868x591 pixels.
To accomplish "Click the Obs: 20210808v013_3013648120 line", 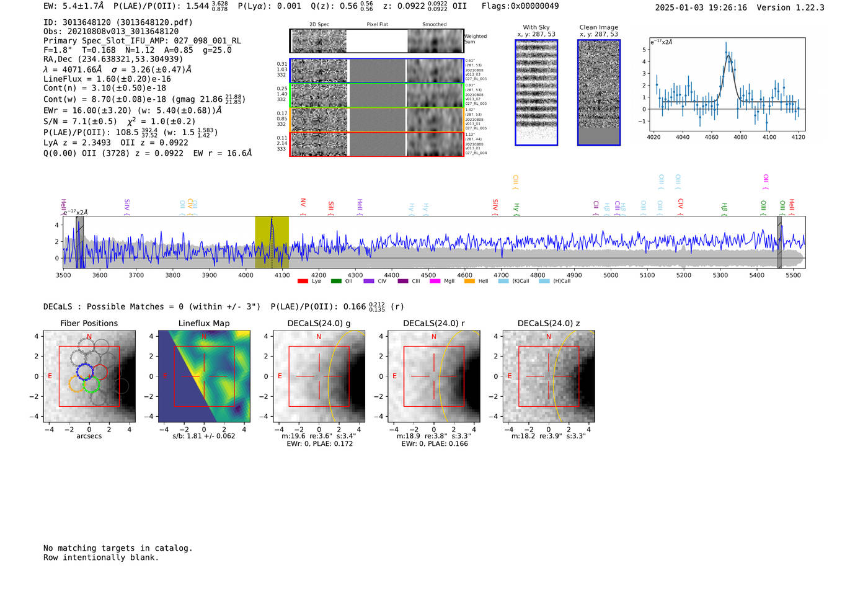I will coord(111,31).
